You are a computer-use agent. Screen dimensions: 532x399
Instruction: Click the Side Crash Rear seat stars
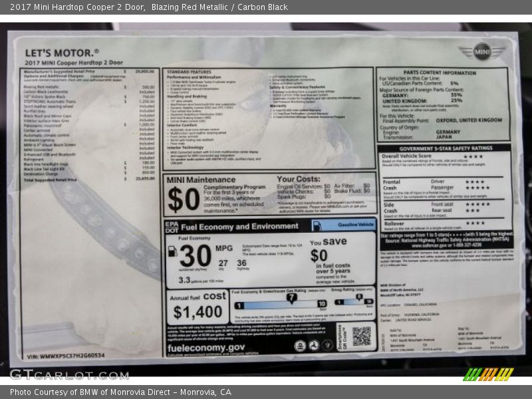(473, 210)
